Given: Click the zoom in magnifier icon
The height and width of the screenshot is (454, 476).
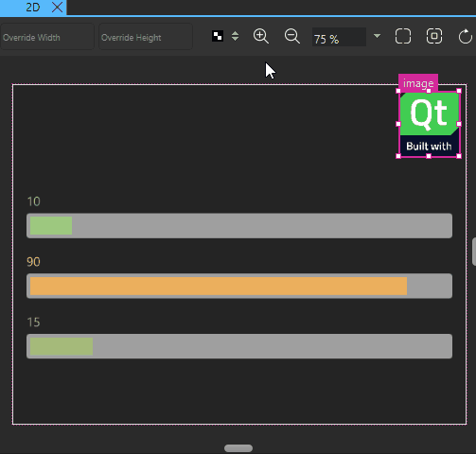Looking at the screenshot, I should [x=261, y=36].
